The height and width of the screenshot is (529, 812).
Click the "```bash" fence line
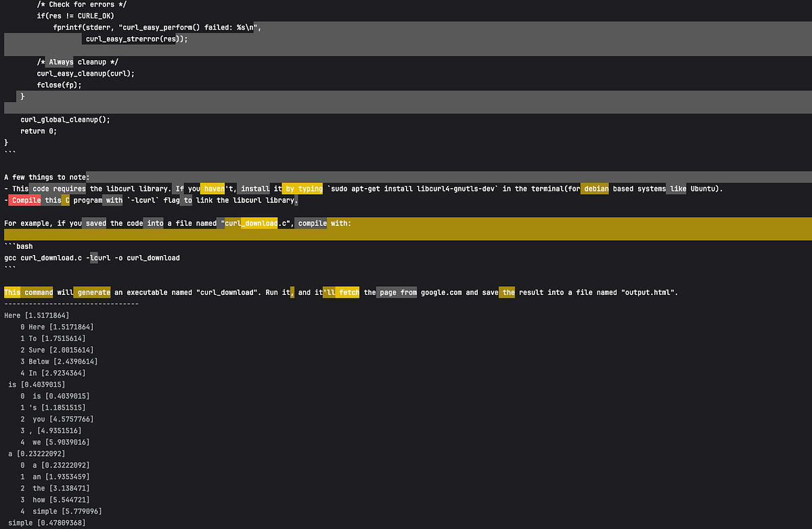(x=18, y=246)
